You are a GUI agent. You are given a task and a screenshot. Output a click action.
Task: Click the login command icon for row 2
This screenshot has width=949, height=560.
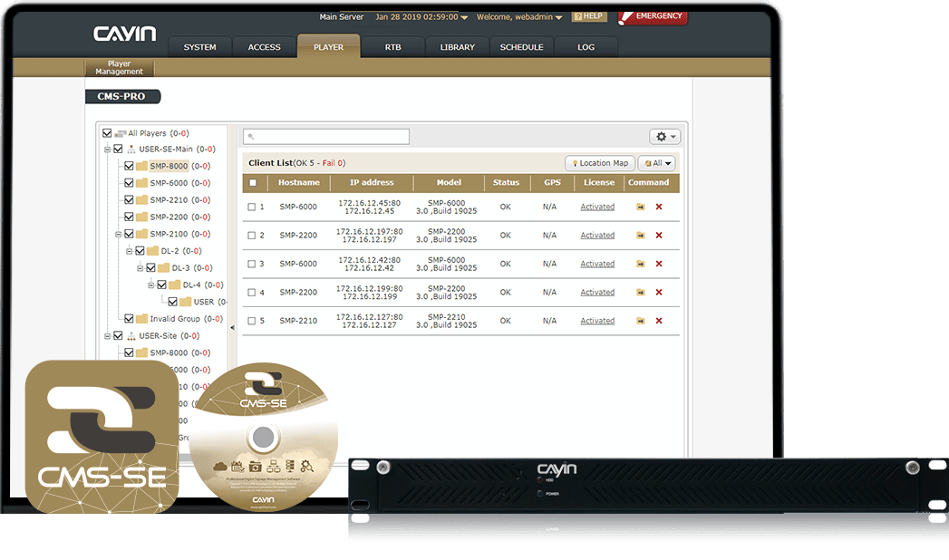[640, 236]
